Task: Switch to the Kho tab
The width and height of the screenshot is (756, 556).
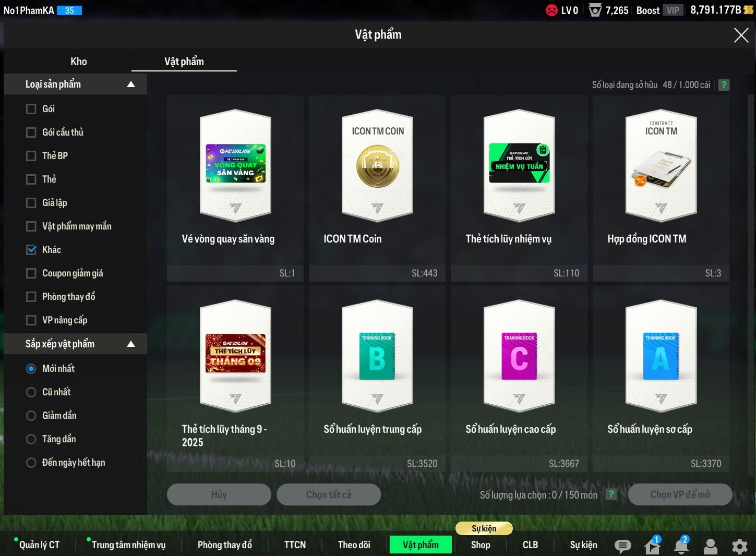Action: click(78, 62)
